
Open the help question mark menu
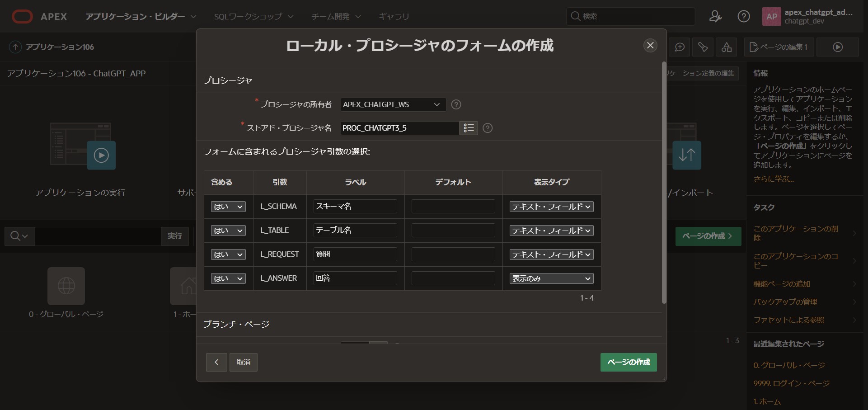click(x=744, y=17)
